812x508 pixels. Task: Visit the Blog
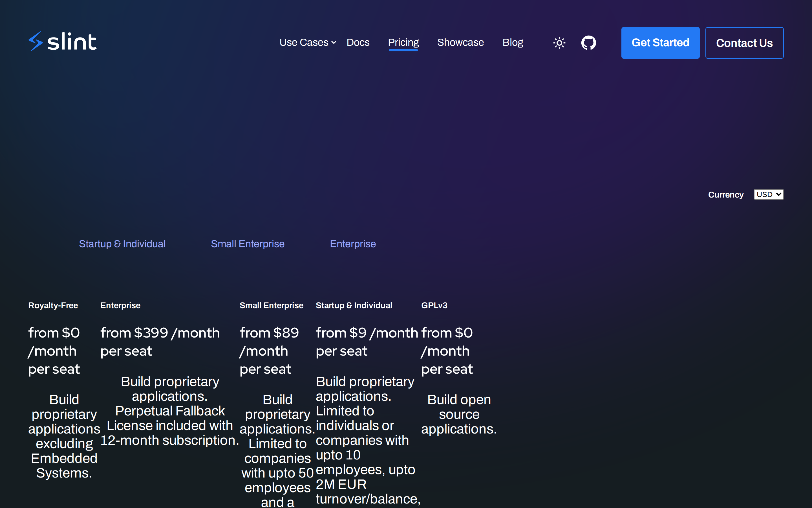click(x=513, y=42)
